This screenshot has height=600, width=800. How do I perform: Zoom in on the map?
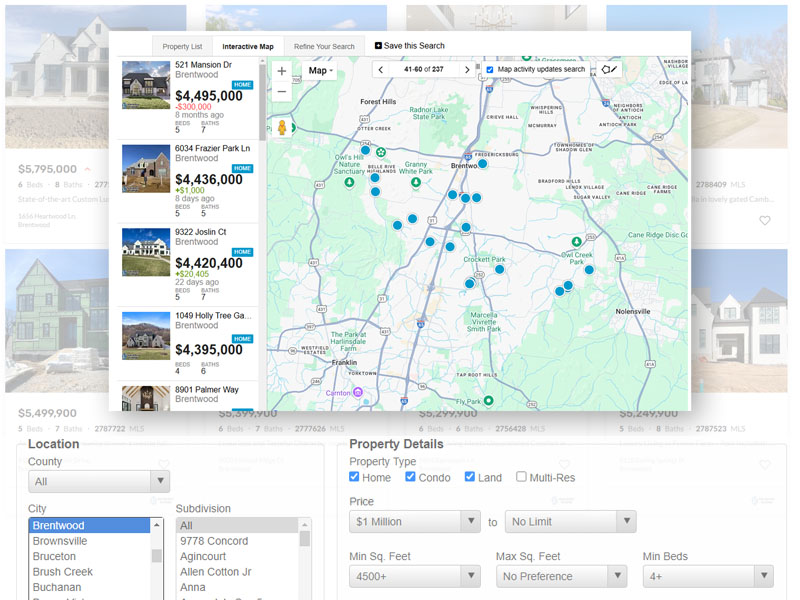click(282, 71)
